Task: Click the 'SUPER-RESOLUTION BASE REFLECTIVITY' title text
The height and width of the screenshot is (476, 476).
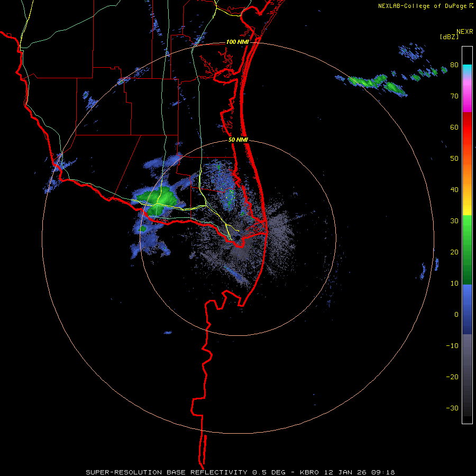Action: point(167,472)
